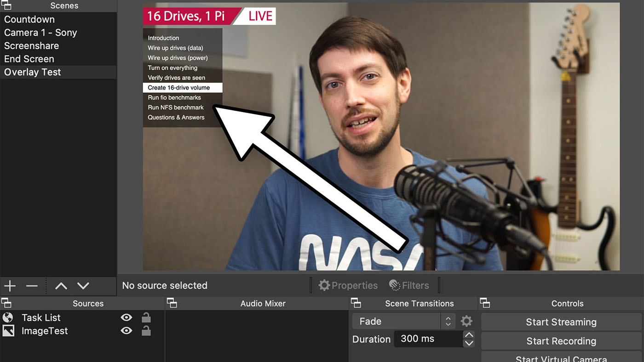Viewport: 644px width, 362px height.
Task: Move scene up with the up arrow
Action: (61, 286)
